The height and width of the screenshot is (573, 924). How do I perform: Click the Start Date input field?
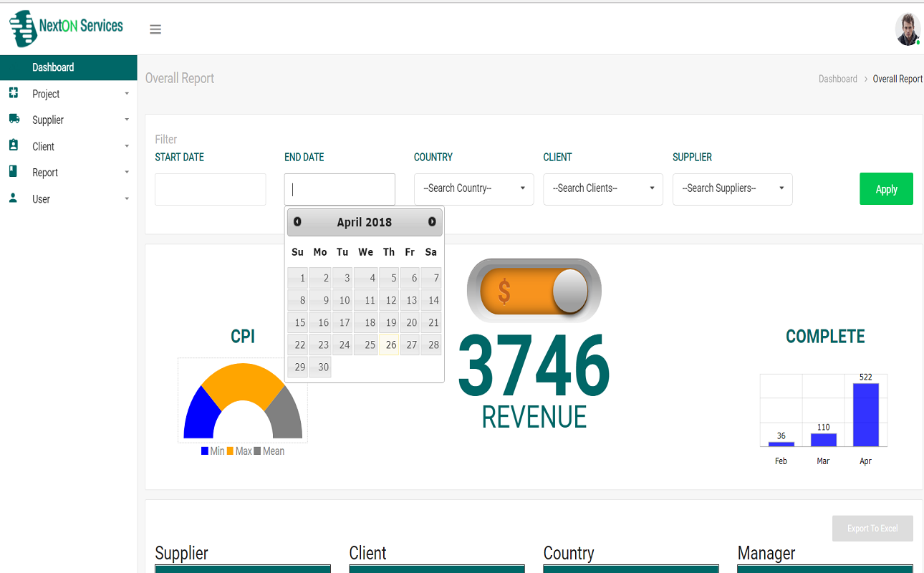[210, 190]
